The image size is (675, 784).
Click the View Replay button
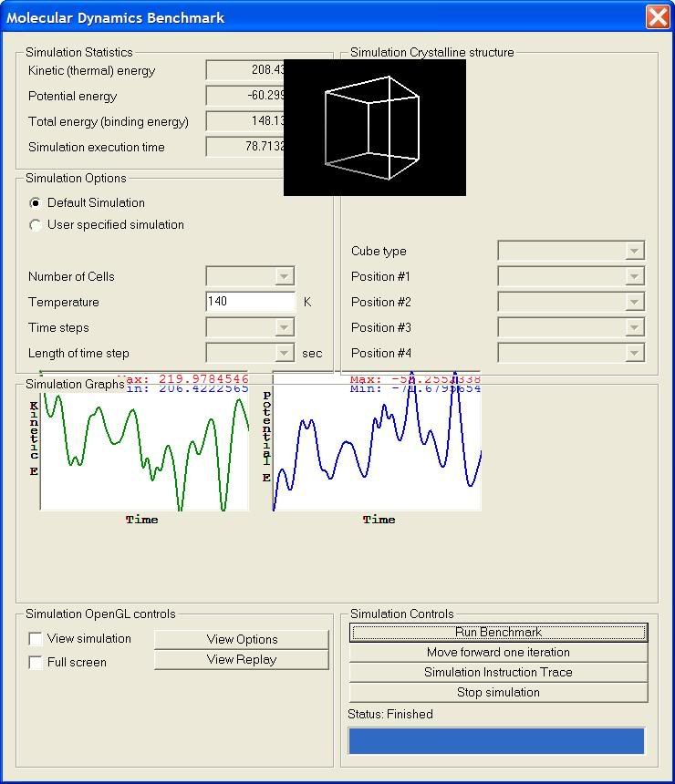tap(242, 659)
